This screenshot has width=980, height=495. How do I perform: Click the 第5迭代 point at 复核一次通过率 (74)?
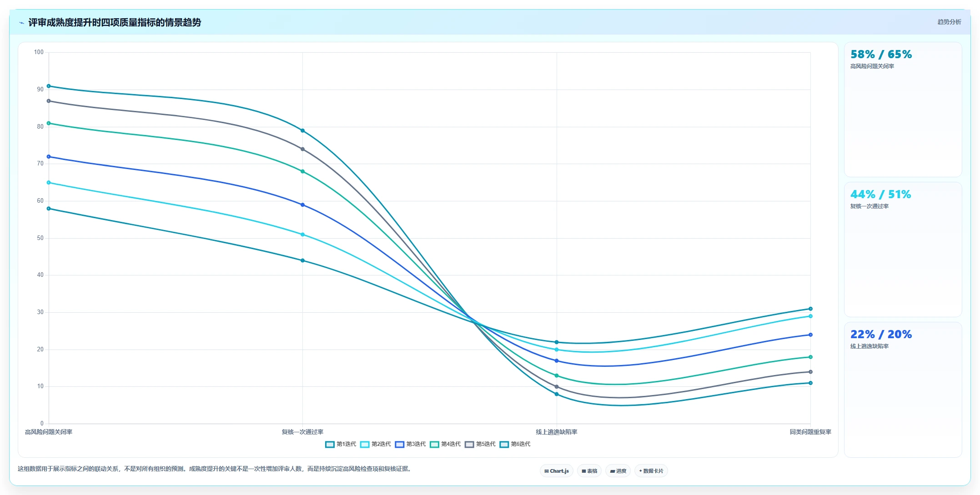tap(302, 149)
